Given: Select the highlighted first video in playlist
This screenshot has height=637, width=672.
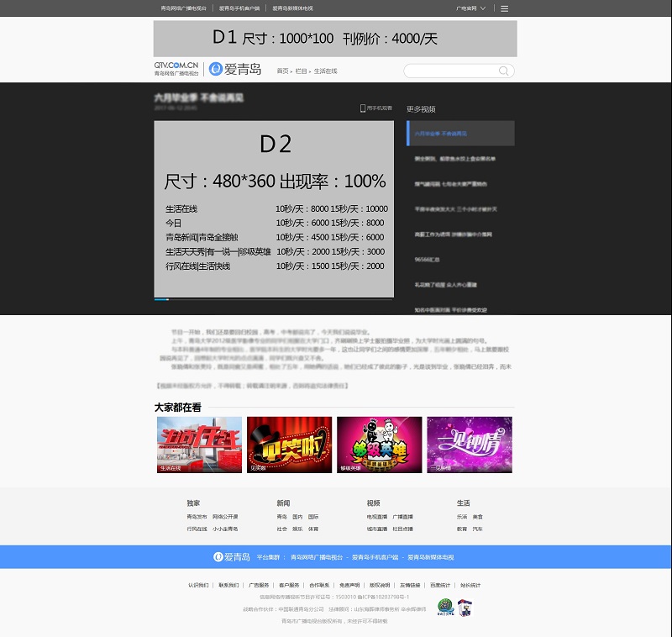Looking at the screenshot, I should point(460,134).
